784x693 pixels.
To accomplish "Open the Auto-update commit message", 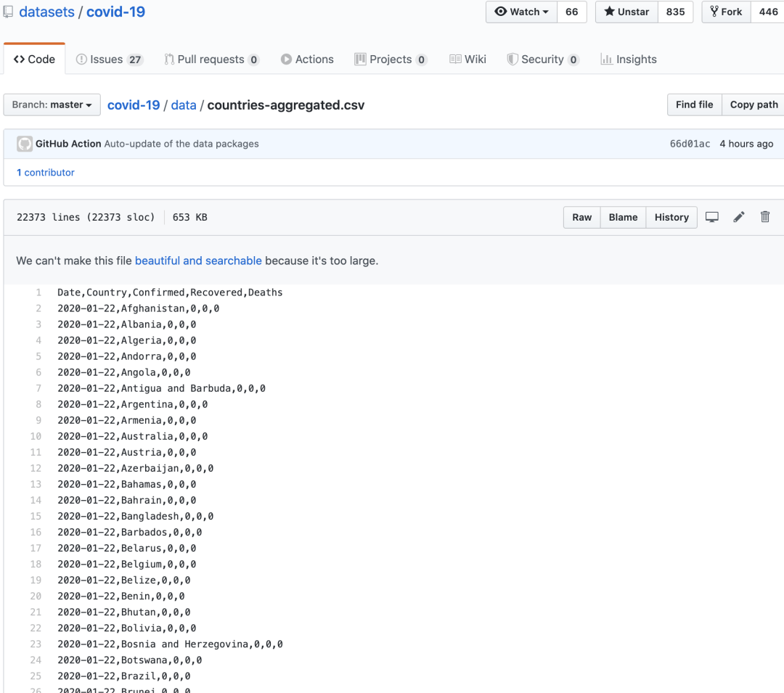I will click(181, 144).
